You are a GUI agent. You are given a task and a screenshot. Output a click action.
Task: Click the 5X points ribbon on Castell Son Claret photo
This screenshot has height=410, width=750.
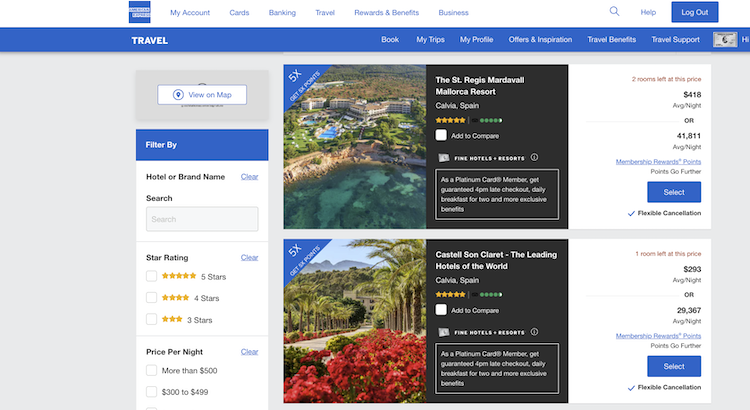[302, 257]
